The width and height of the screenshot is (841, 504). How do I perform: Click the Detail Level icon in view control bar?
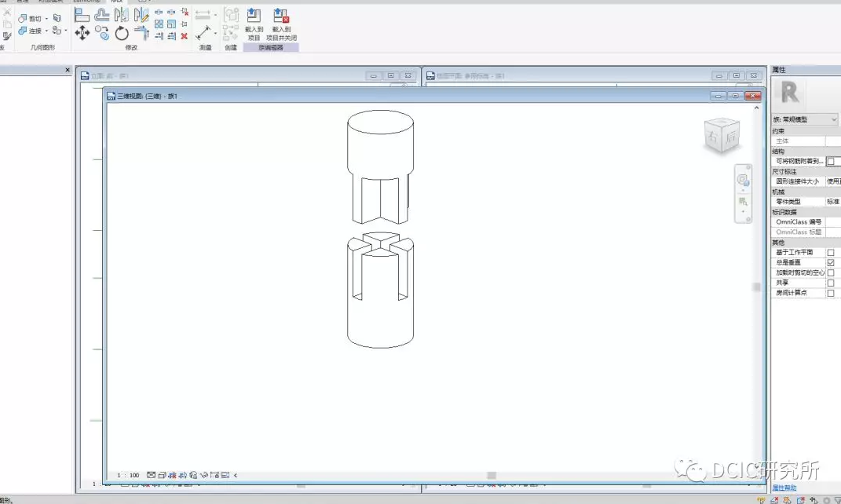tap(152, 475)
